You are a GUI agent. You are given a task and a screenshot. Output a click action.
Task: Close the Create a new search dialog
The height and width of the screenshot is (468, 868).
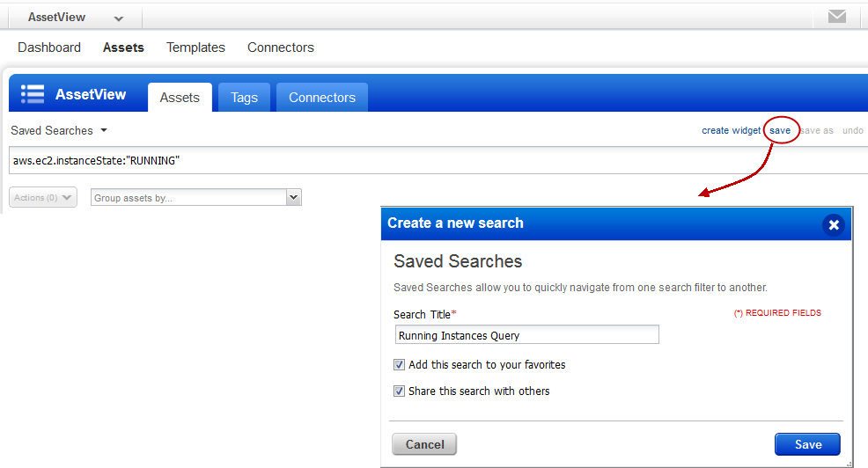(x=834, y=224)
